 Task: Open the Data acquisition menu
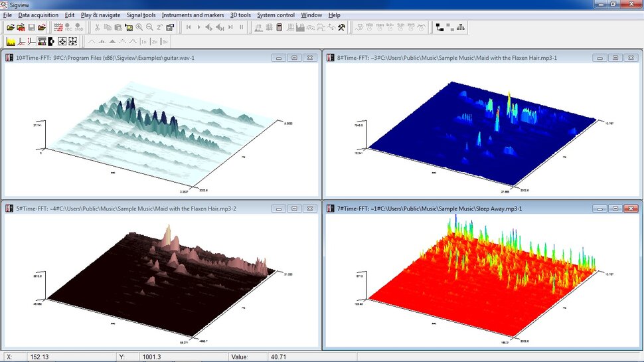[x=39, y=15]
